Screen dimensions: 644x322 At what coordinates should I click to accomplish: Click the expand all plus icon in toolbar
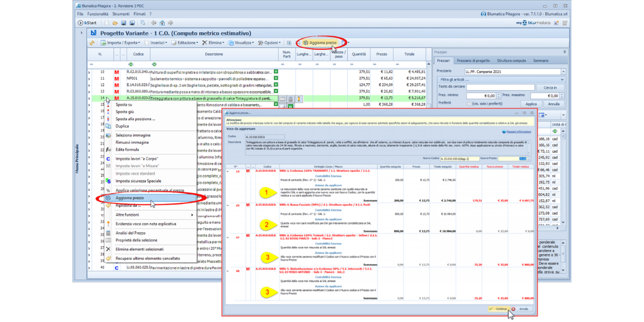(289, 43)
